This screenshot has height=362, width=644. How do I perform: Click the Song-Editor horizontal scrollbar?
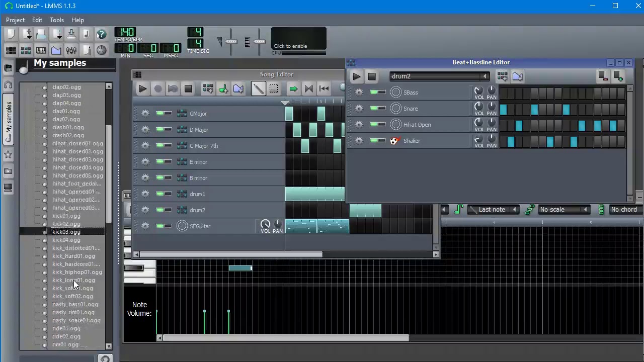[231, 254]
